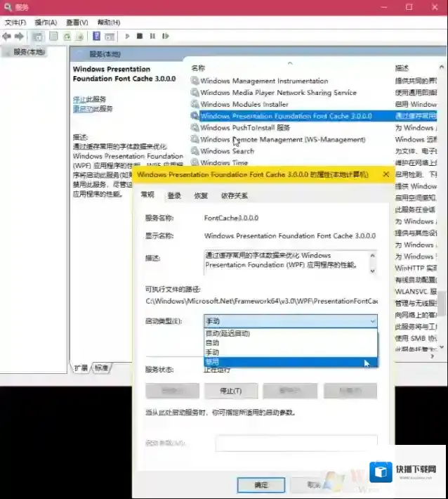
Task: Open the 操作(A) menu
Action: pos(46,22)
